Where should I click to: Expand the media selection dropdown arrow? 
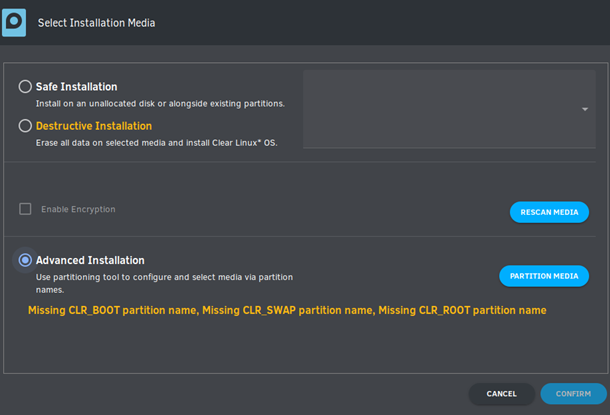click(x=585, y=109)
